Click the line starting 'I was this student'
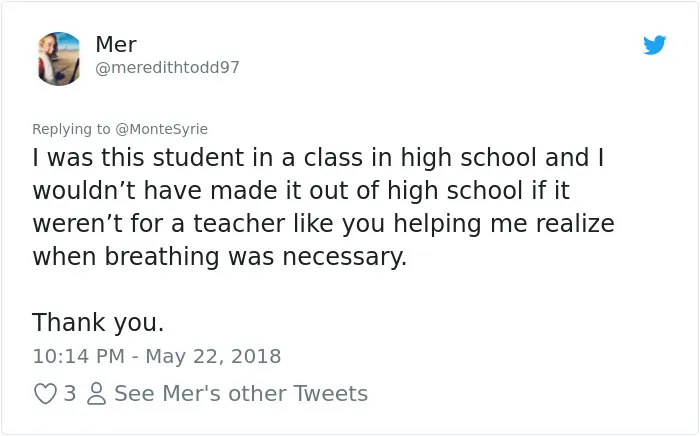 pyautogui.click(x=318, y=158)
